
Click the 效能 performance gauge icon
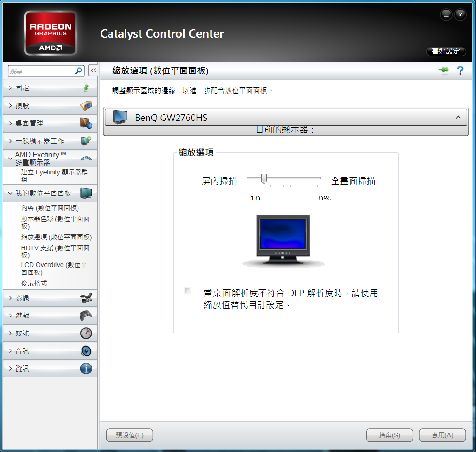click(86, 333)
